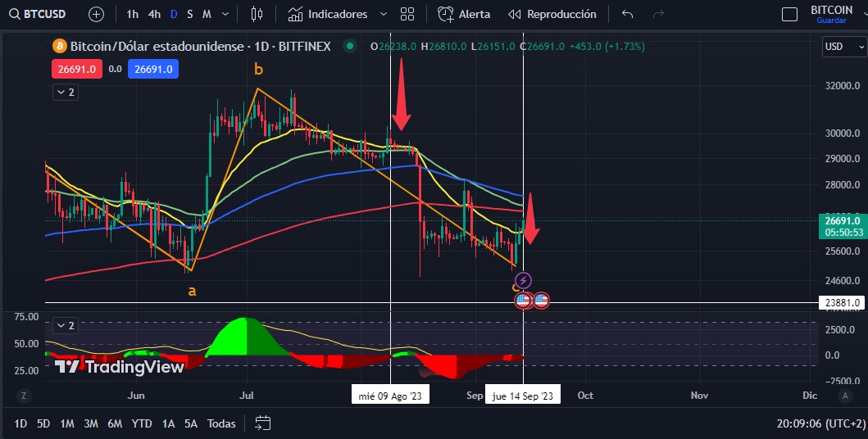
Task: Select the 4h timeframe
Action: tap(154, 15)
